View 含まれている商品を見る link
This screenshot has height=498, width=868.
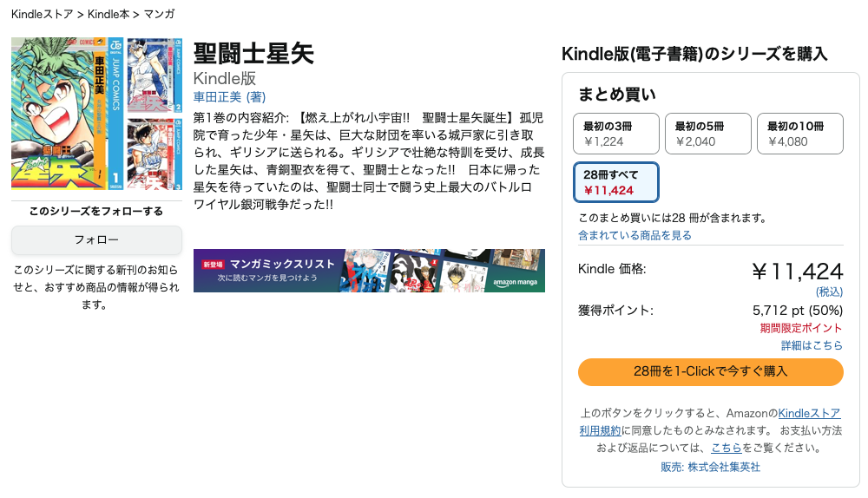click(635, 235)
